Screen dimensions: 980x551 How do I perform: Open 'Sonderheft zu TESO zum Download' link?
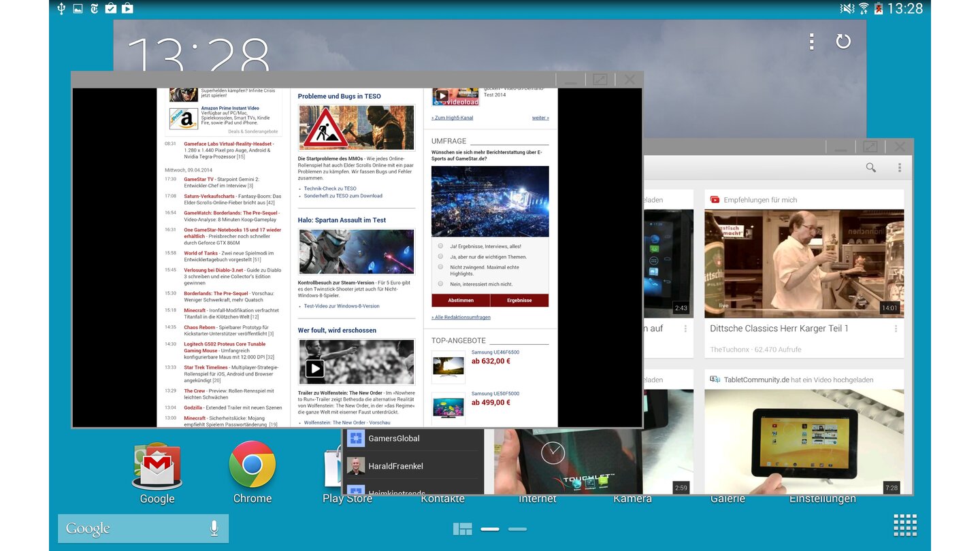(x=343, y=196)
